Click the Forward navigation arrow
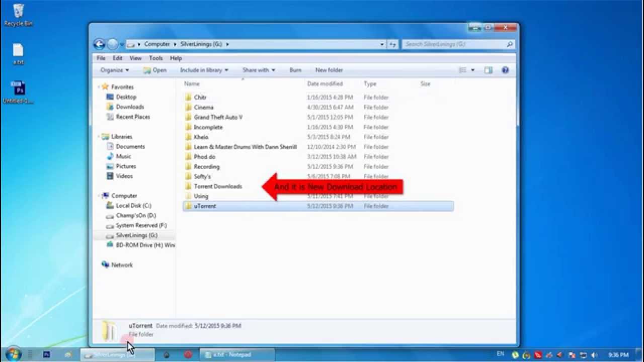The width and height of the screenshot is (644, 362). coord(112,44)
